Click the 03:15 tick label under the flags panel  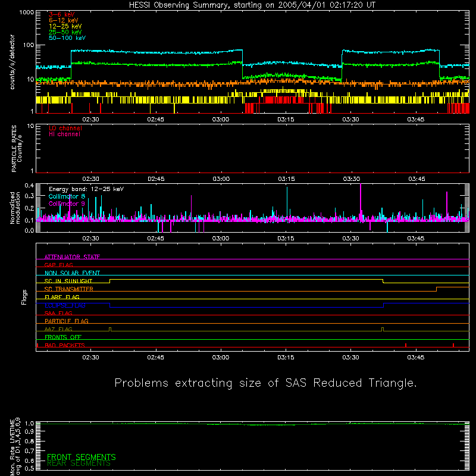click(286, 358)
